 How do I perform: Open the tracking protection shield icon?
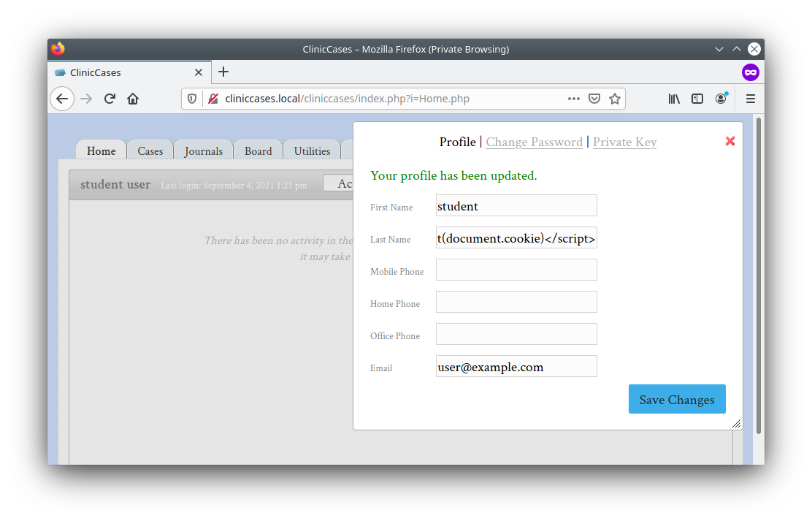[x=192, y=99]
